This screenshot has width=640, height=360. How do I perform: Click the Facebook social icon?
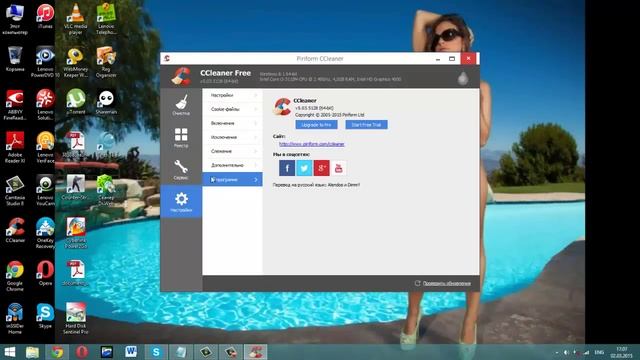(287, 168)
